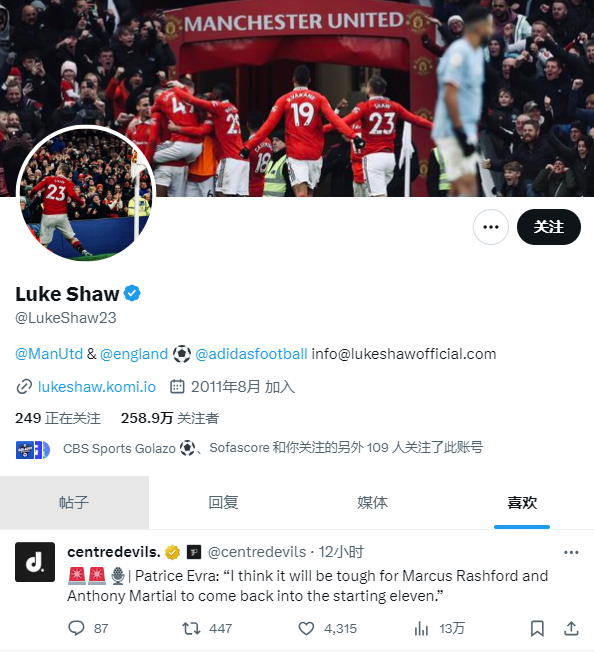View Luke Shaw's profile picture
The height and width of the screenshot is (652, 594).
point(86,193)
